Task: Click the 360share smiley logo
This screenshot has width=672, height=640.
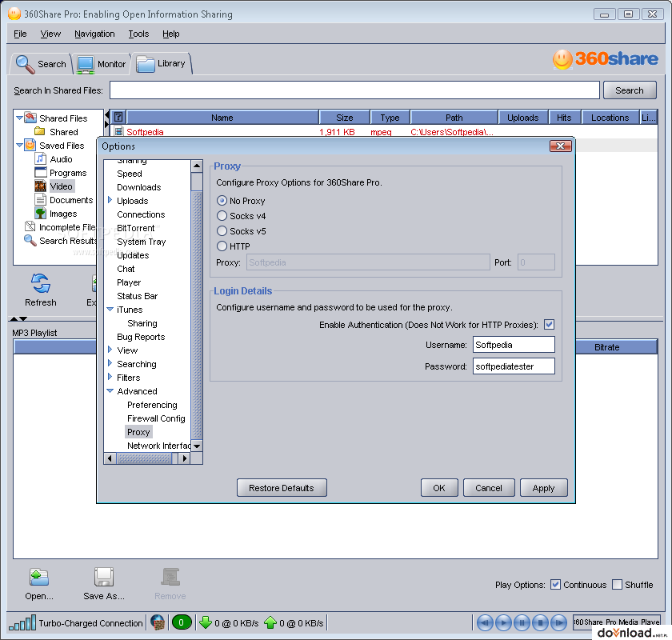Action: pos(562,59)
